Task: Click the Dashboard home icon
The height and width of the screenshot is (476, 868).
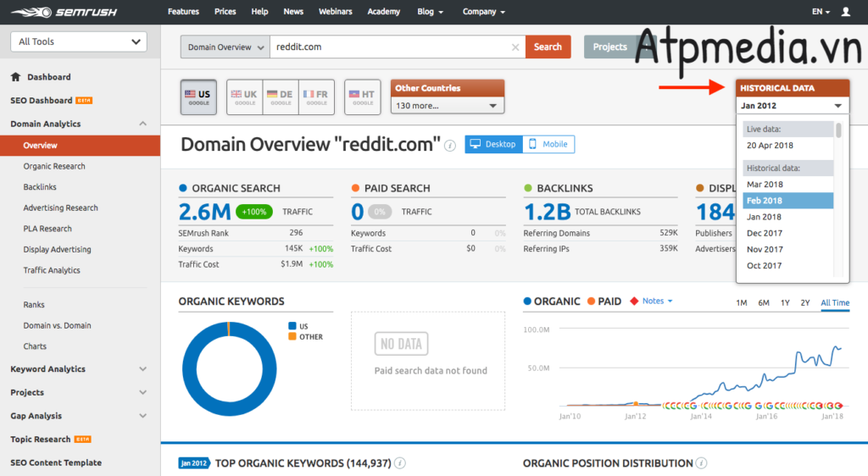Action: (x=15, y=77)
